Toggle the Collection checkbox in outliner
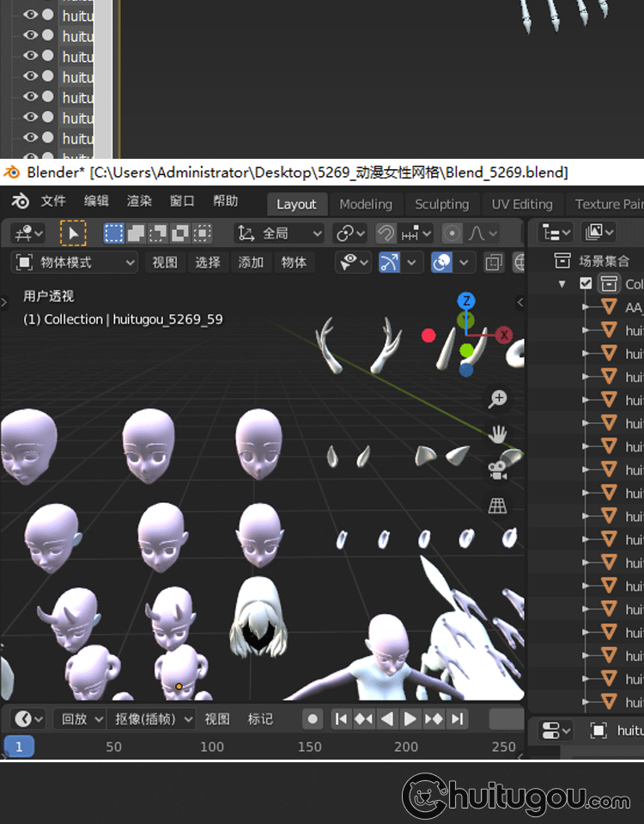 pyautogui.click(x=586, y=284)
